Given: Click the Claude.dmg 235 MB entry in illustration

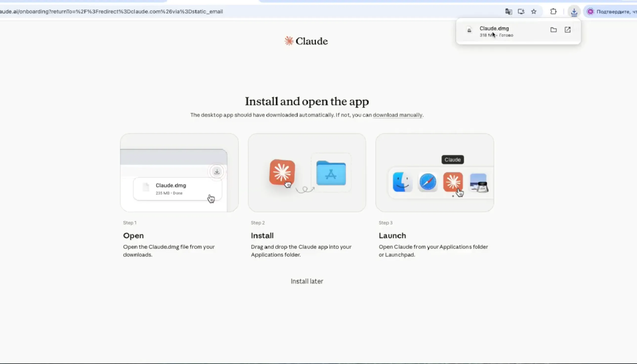Looking at the screenshot, I should click(178, 189).
